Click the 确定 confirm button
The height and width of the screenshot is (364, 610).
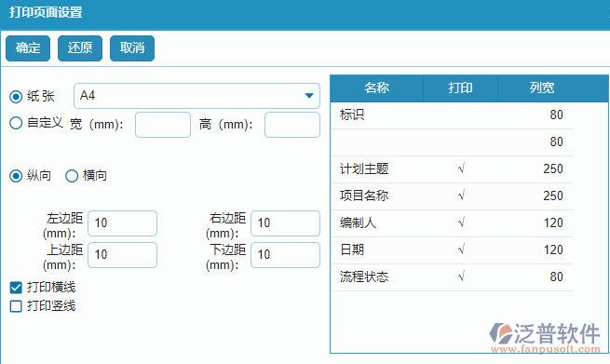point(28,48)
